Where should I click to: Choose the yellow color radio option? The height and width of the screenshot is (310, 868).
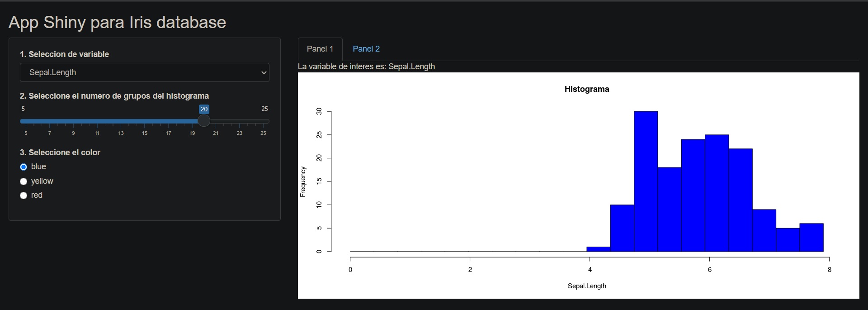pyautogui.click(x=24, y=181)
